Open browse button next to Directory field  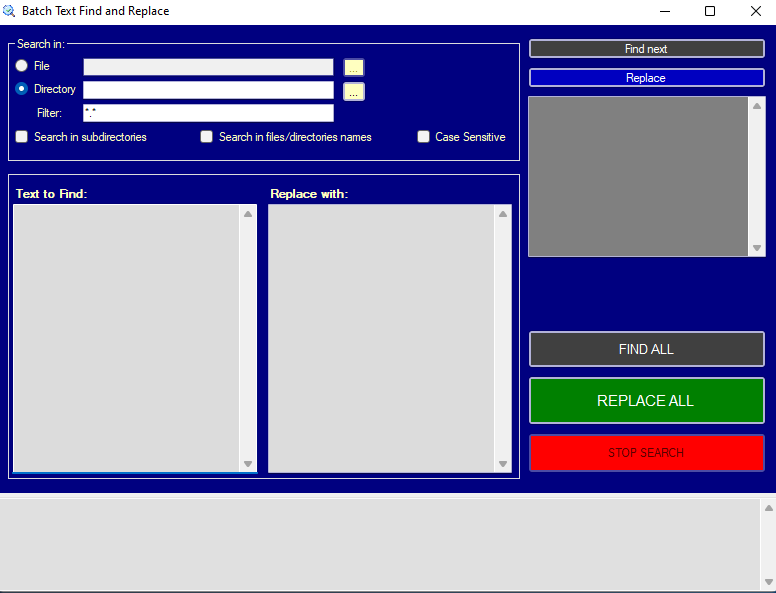354,92
